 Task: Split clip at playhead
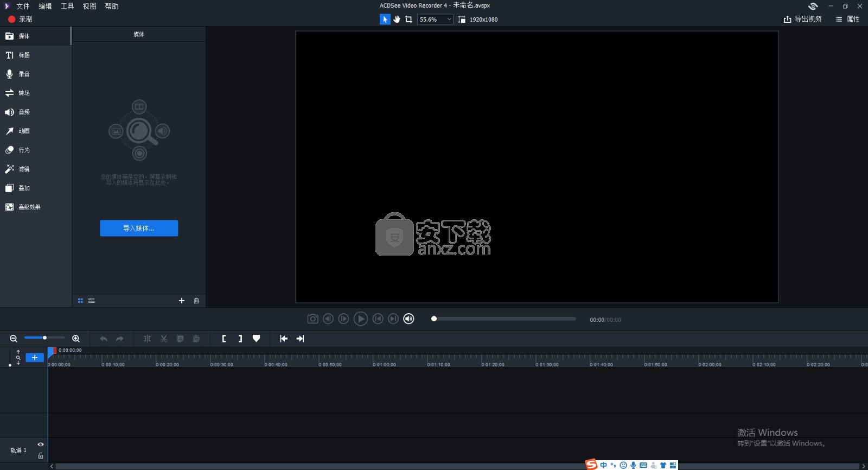tap(147, 339)
